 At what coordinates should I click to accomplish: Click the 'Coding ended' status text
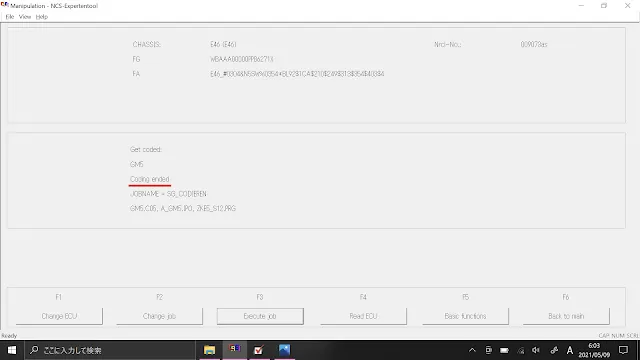(x=149, y=179)
